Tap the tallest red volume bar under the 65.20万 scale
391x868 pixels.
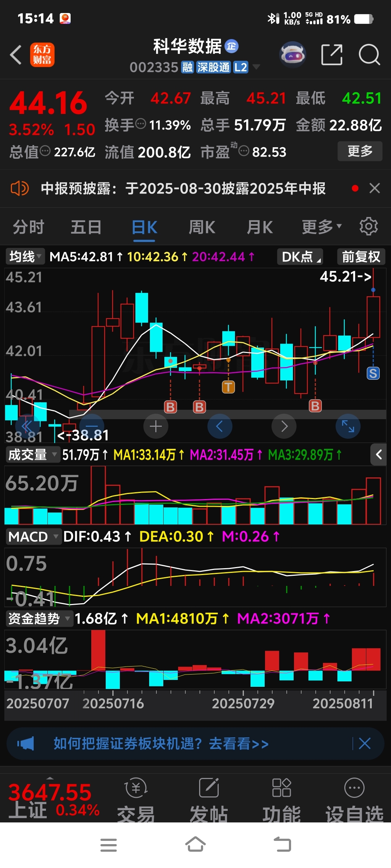[98, 495]
